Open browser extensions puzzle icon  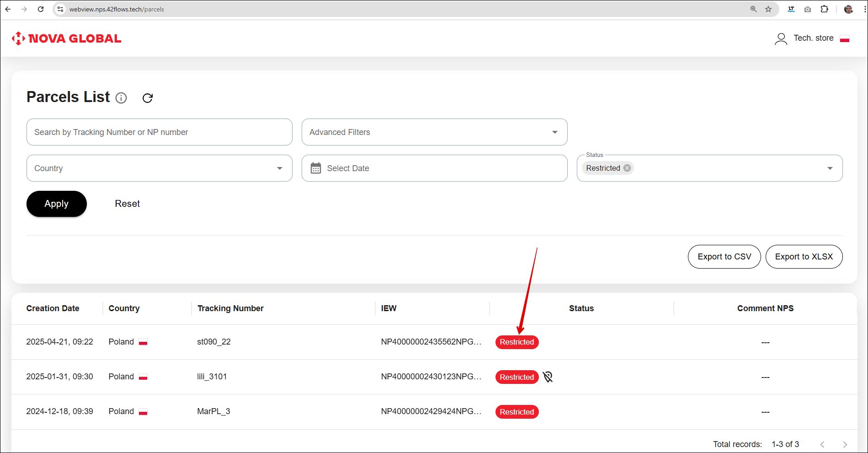(824, 9)
